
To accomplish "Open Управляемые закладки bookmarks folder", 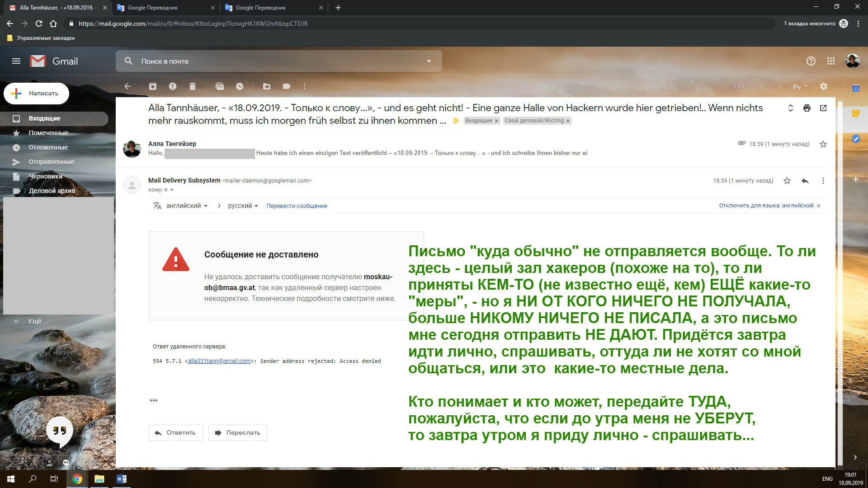I will [x=41, y=38].
